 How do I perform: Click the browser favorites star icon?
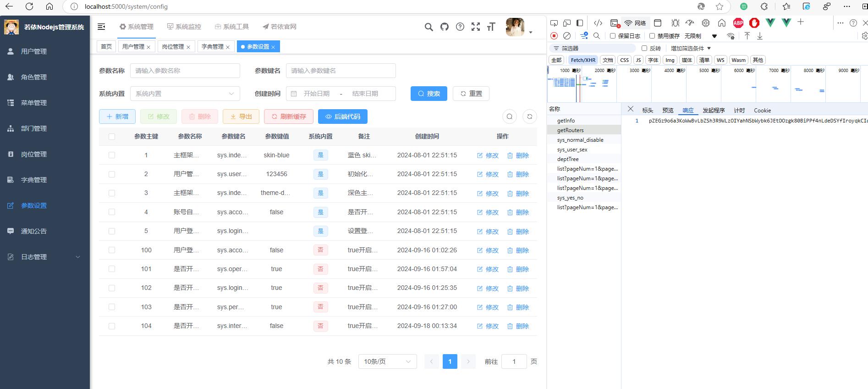720,6
